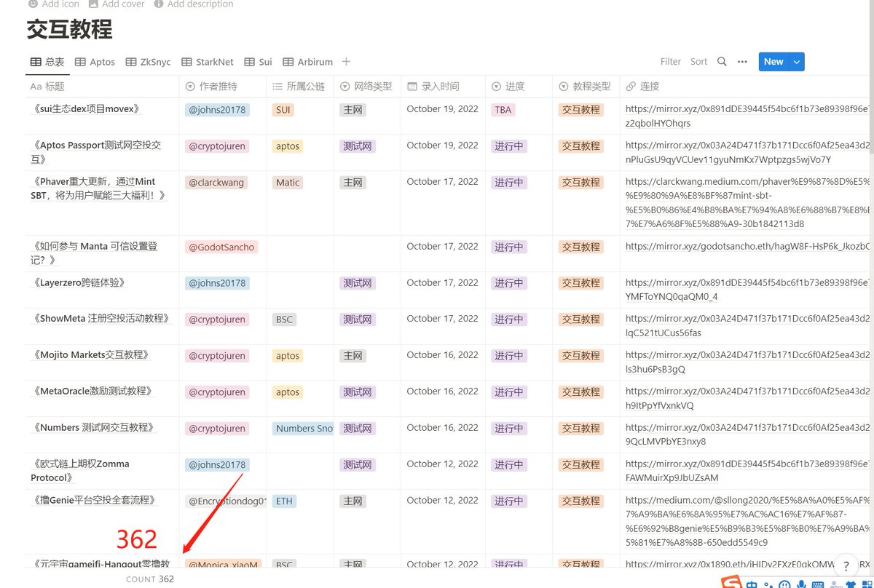Click the microphone voice input icon

[801, 584]
